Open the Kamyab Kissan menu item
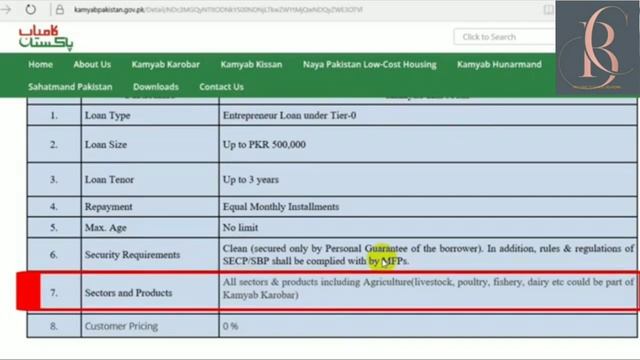This screenshot has height=360, width=640. click(251, 64)
